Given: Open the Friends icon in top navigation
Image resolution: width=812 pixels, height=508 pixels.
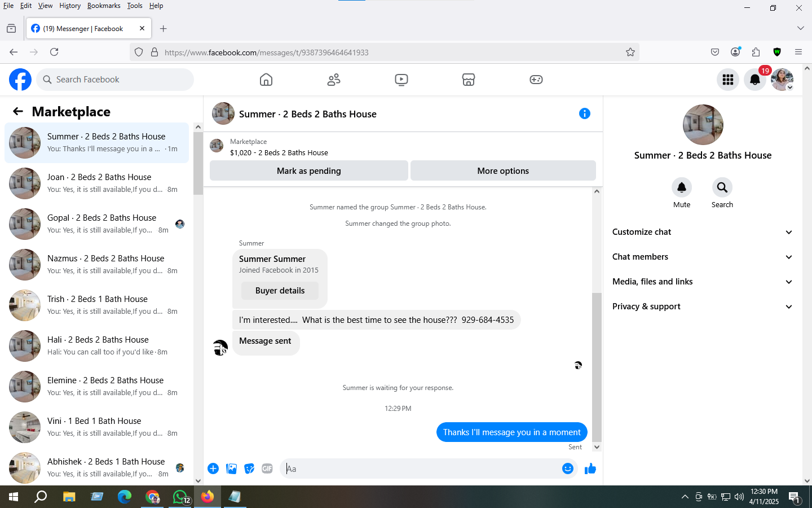Looking at the screenshot, I should click(334, 80).
